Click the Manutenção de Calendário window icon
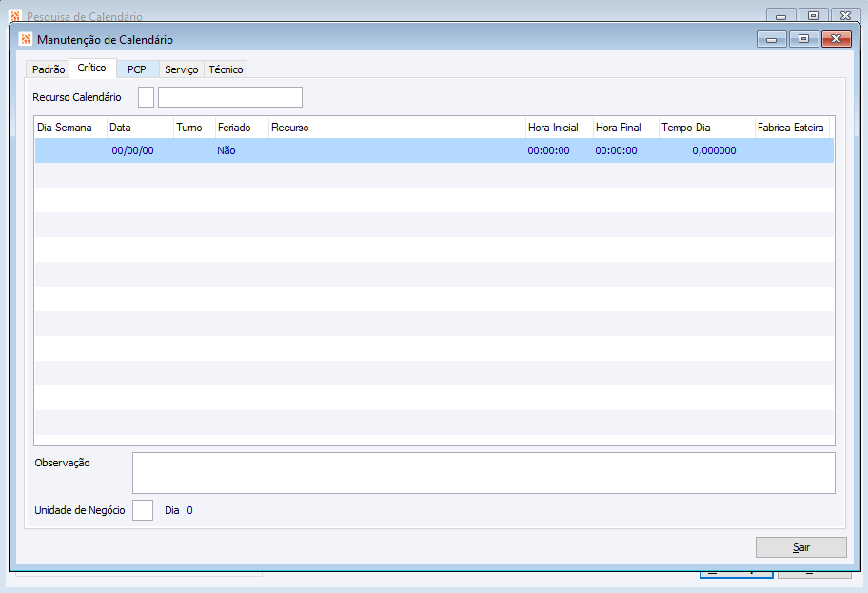This screenshot has height=593, width=868. [x=26, y=39]
